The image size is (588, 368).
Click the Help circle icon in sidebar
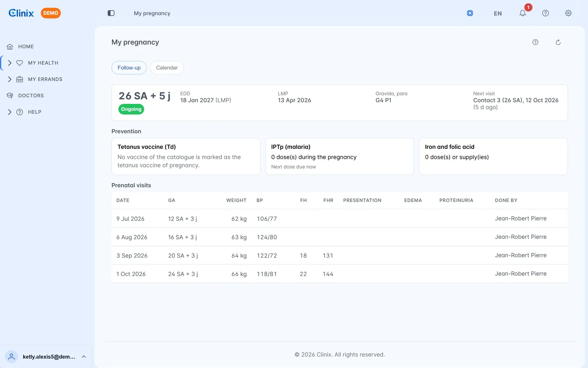click(20, 112)
